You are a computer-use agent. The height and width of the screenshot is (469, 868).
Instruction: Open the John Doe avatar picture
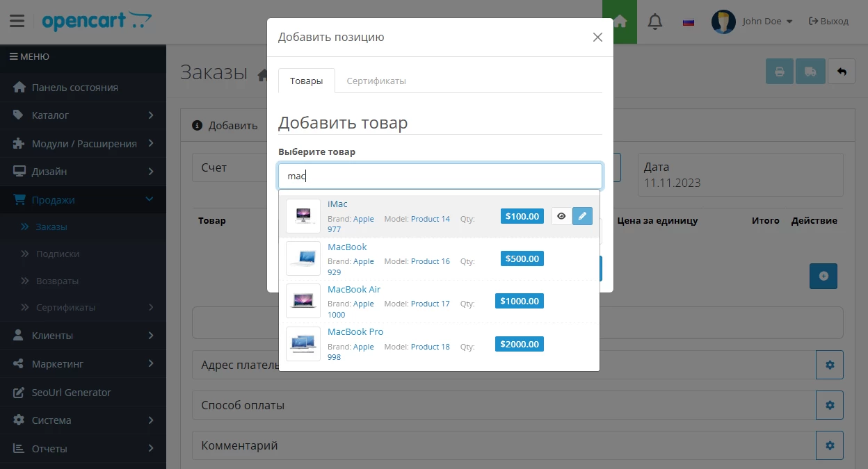point(723,22)
